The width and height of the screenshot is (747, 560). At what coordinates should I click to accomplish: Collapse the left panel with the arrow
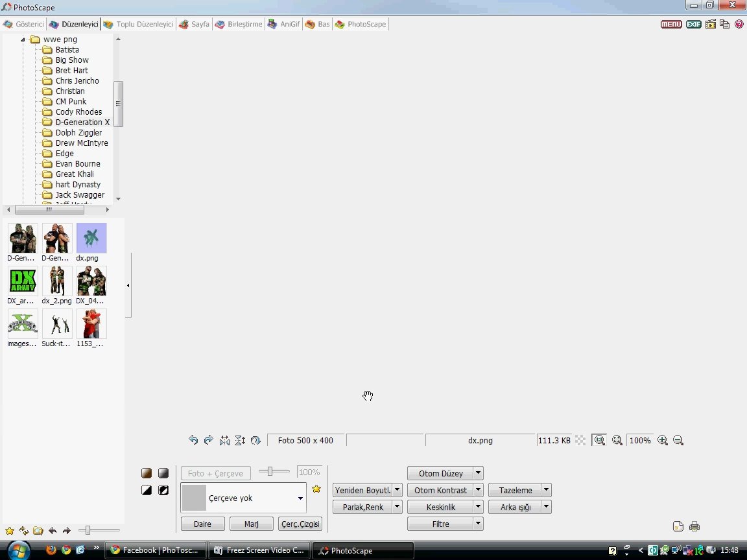click(x=128, y=286)
